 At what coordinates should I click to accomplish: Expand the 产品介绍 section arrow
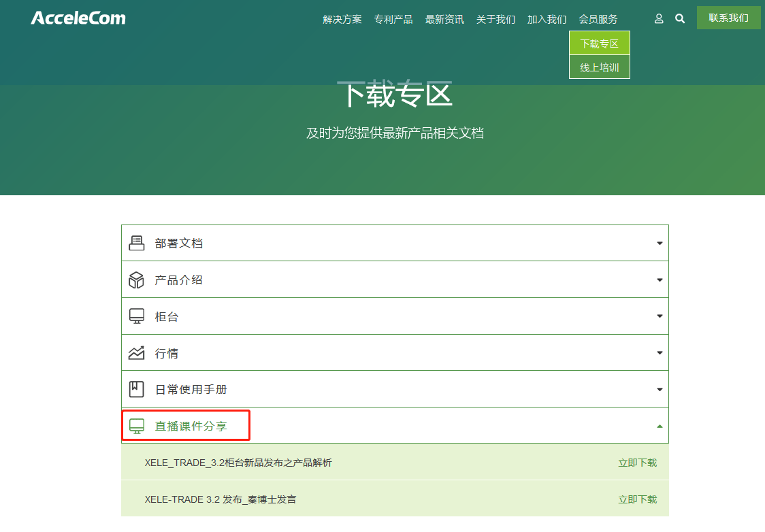660,280
